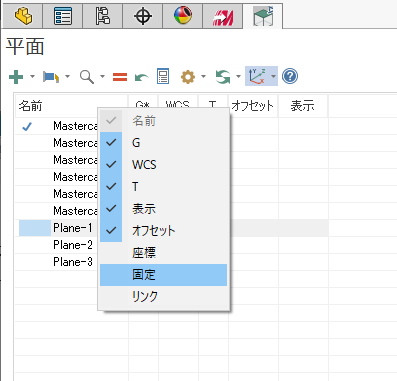Enable the リンク column in menu
This screenshot has height=381, width=397.
click(163, 296)
